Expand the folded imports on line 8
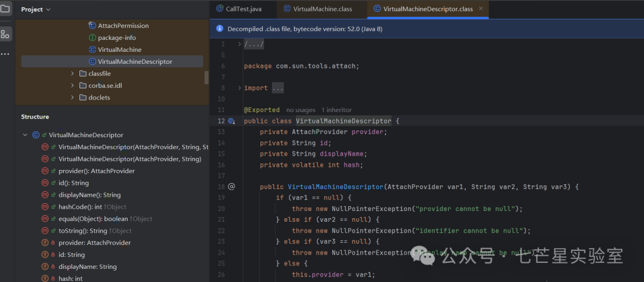The image size is (644, 282). pos(240,88)
